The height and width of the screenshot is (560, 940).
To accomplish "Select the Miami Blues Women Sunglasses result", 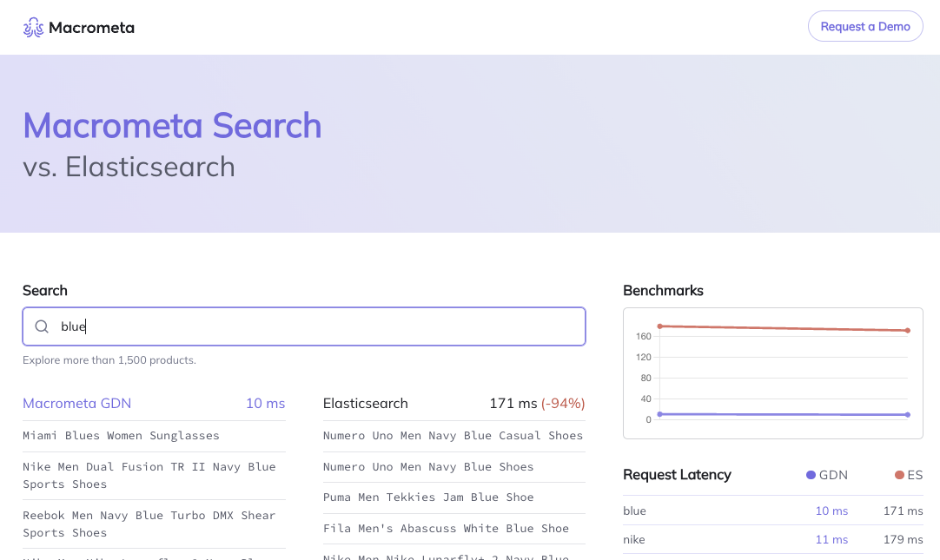I will click(121, 435).
